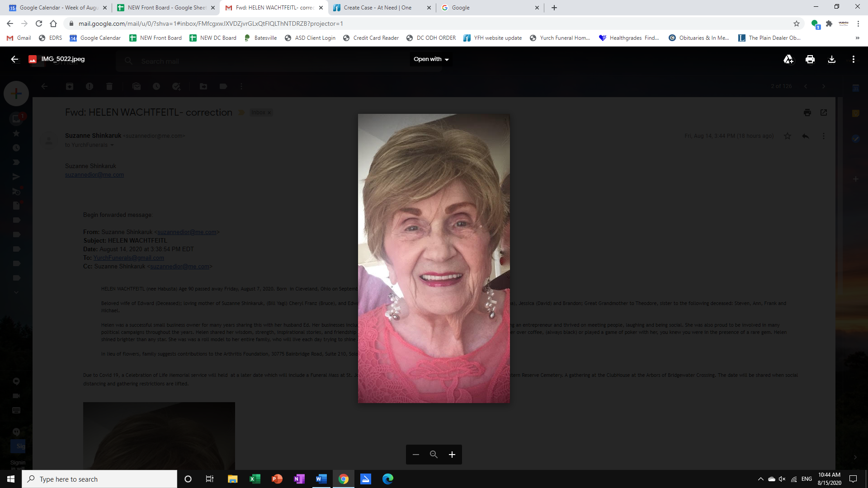
Task: Unmute the system volume icon in tray
Action: (x=782, y=479)
